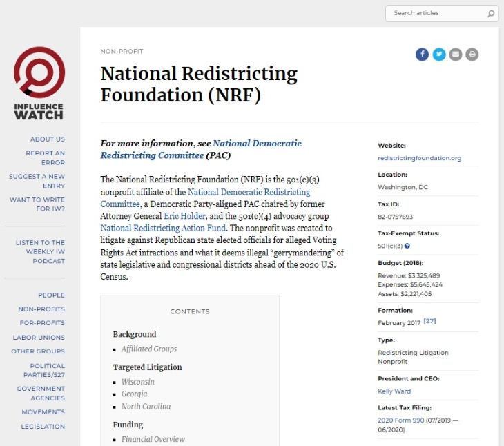
Task: Jump to Funding section in contents
Action: click(128, 425)
